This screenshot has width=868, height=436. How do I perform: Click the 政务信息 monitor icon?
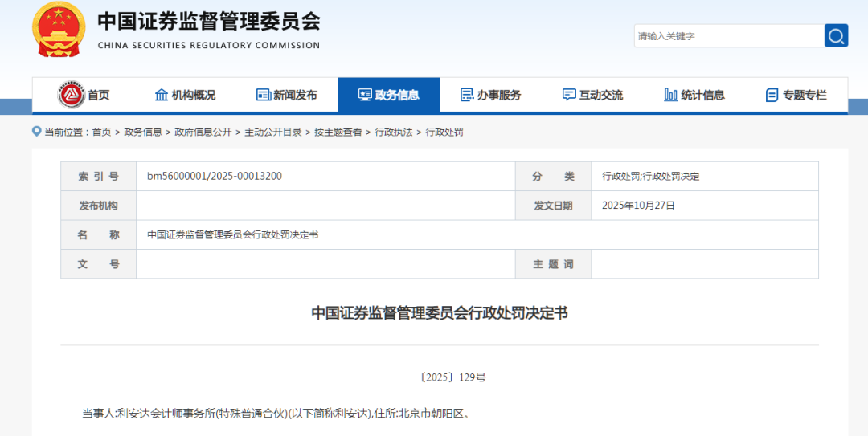[365, 96]
